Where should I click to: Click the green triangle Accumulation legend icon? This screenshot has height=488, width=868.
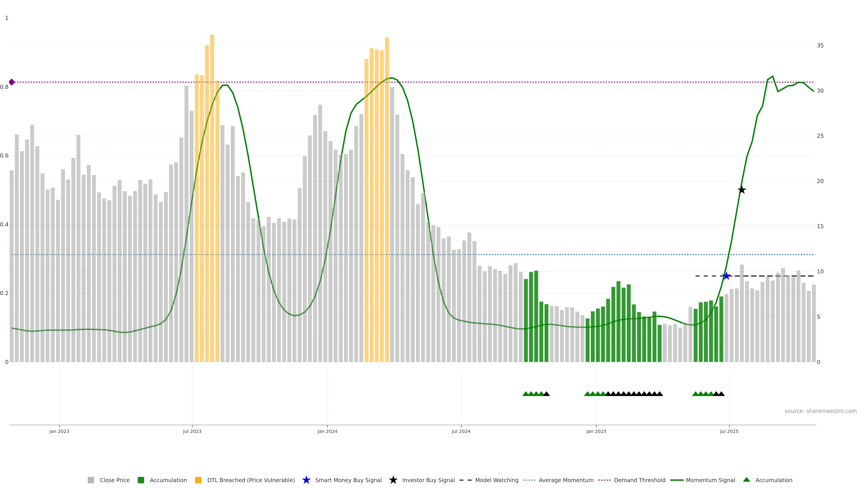[746, 480]
